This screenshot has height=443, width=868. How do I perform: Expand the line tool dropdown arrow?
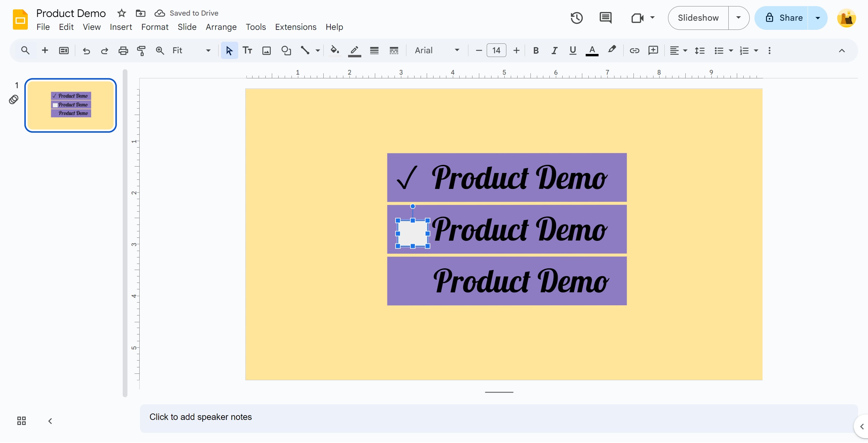coord(318,51)
